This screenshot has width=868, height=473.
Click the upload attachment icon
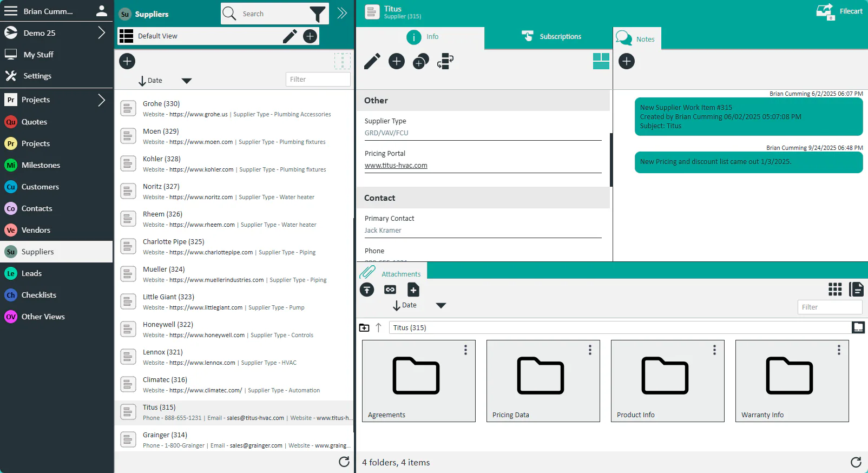coord(367,290)
